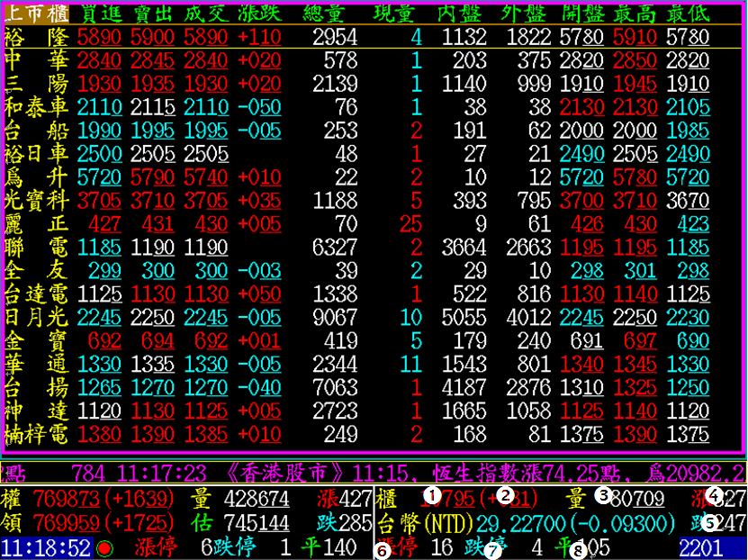748x560 pixels.
Task: Select the 台達電 stock name
Action: coord(36,294)
